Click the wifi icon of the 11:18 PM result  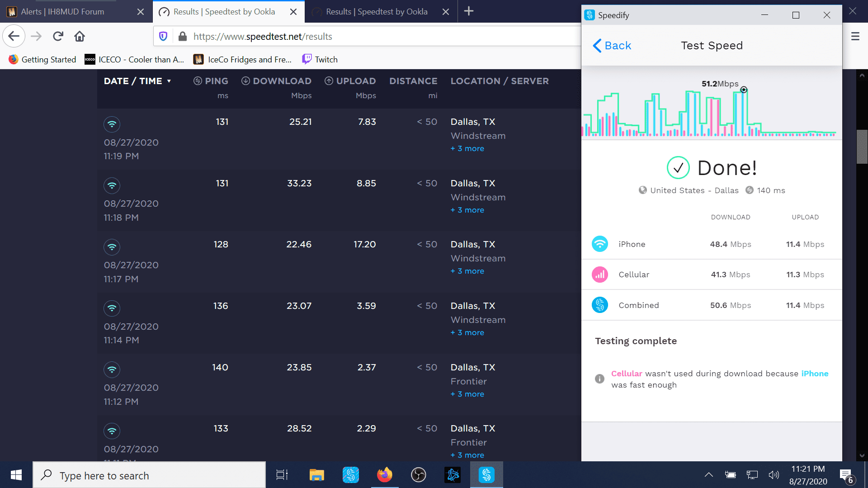tap(112, 185)
